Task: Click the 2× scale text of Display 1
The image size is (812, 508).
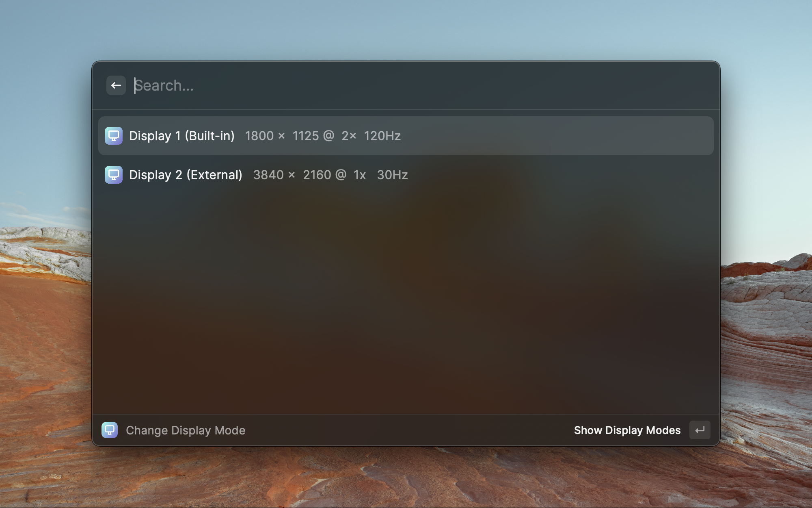Action: tap(349, 136)
